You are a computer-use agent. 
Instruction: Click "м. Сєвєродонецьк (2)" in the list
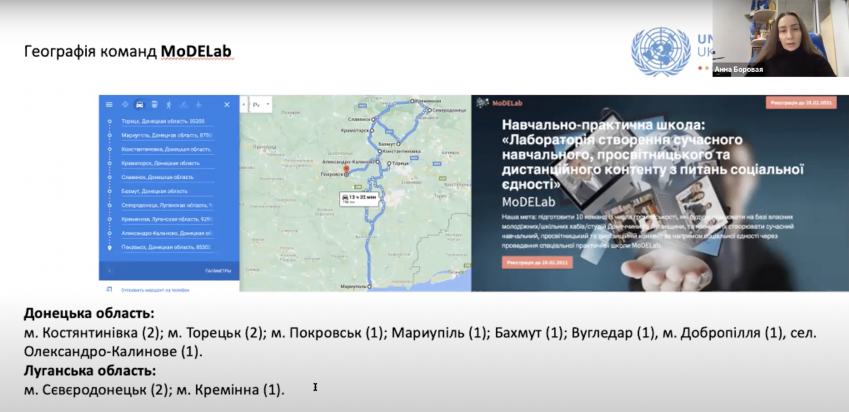pyautogui.click(x=97, y=390)
